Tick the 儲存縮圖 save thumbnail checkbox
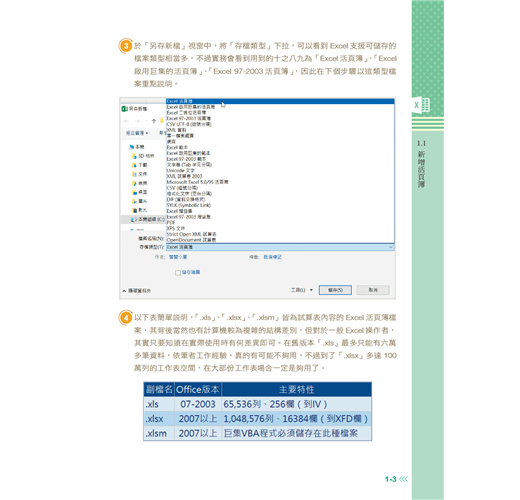Screen dimensions: 520x500 [x=178, y=273]
